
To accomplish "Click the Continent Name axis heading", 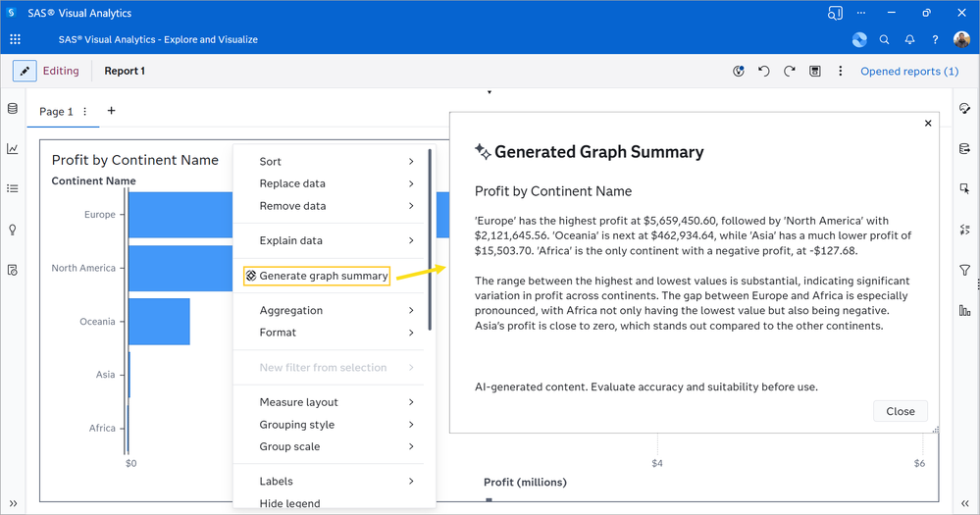I will [x=94, y=181].
